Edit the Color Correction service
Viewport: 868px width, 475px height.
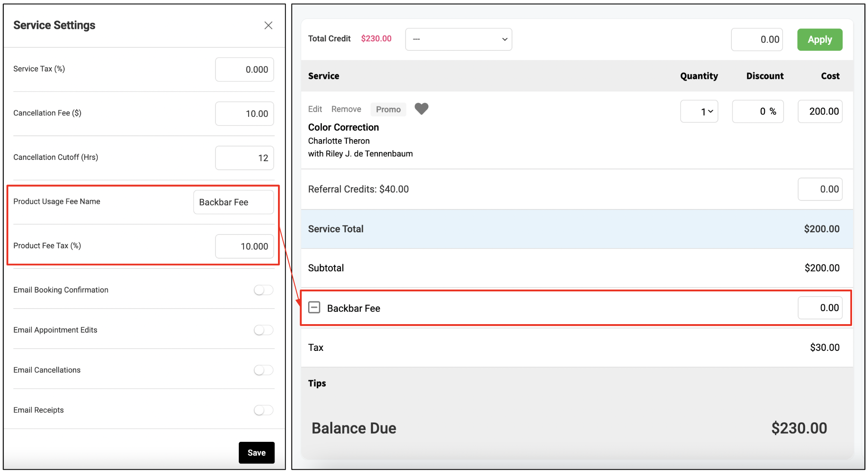click(x=315, y=109)
